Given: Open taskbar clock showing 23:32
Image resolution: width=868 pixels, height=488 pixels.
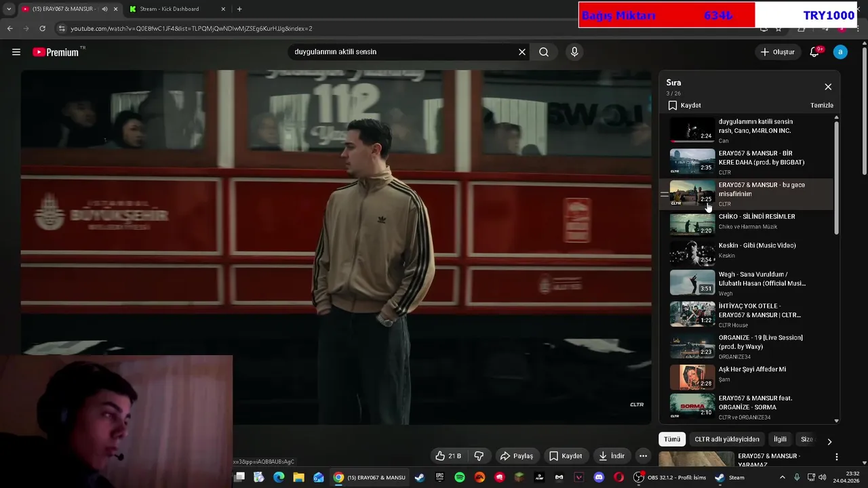Looking at the screenshot, I should (x=847, y=477).
